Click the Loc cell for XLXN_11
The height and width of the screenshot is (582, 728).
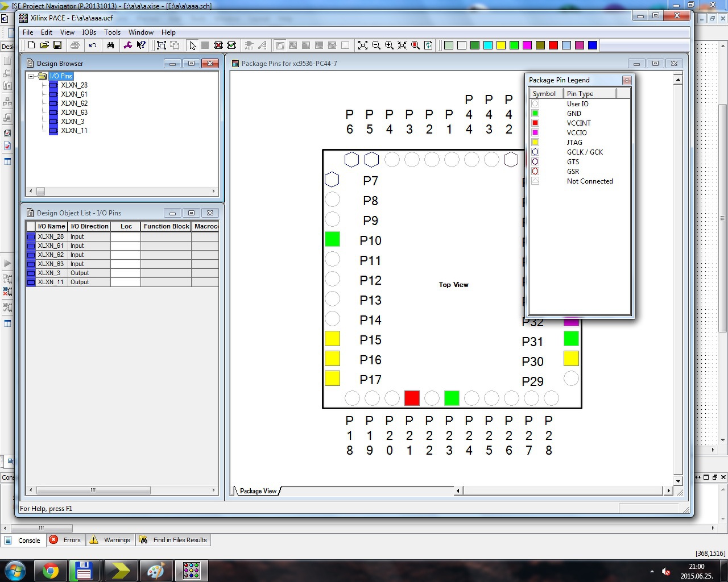coord(126,282)
